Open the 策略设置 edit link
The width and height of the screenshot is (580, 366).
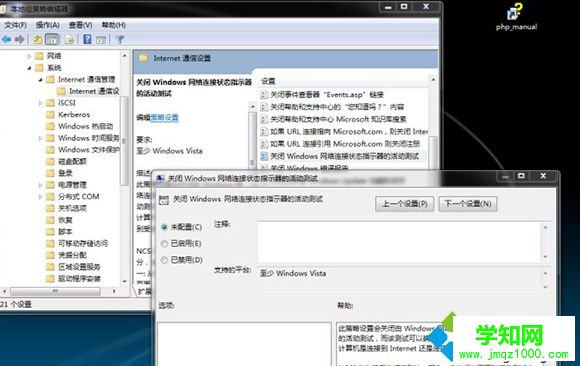pos(164,118)
